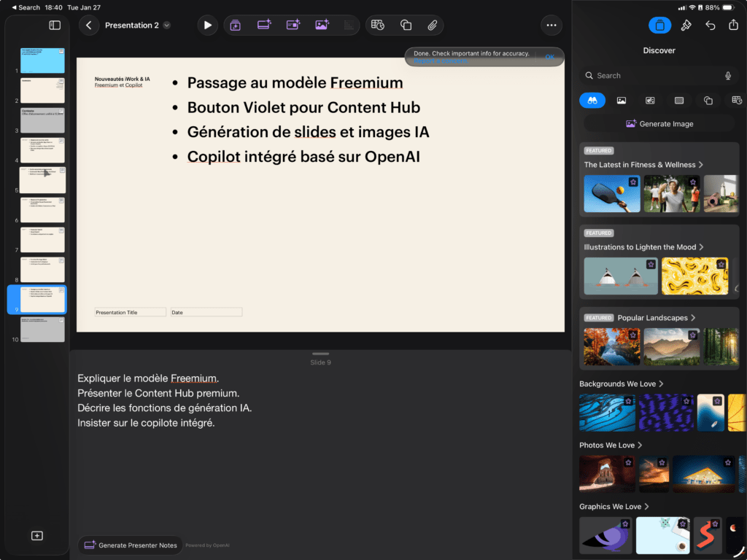
Task: Tap Generate Image
Action: (659, 123)
